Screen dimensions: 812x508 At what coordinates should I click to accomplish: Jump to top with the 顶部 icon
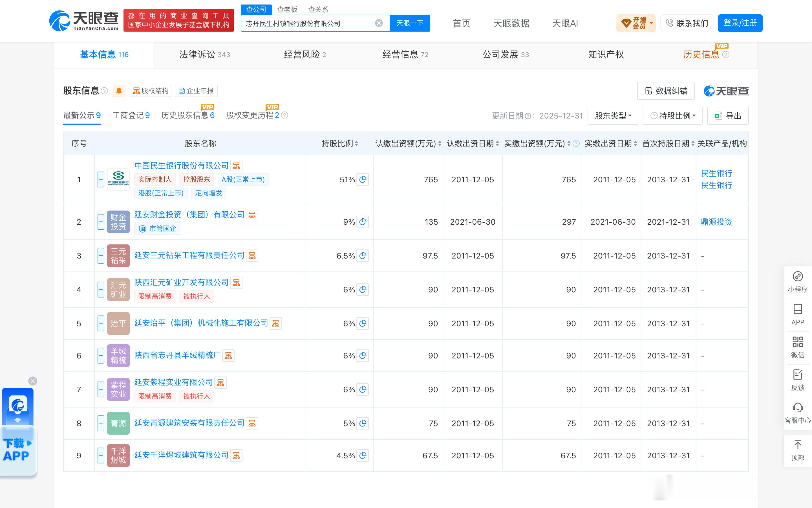point(798,450)
